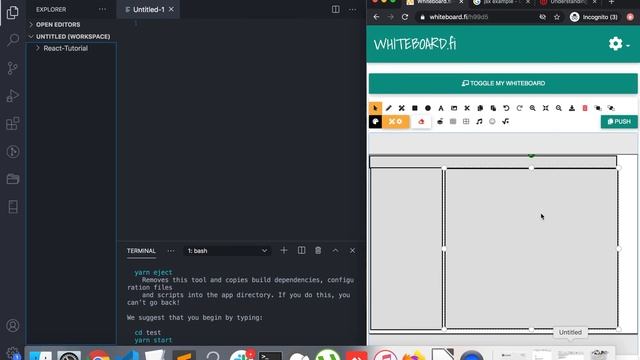Open Terminal app from the Dock
640x360 pixels.
[270, 356]
